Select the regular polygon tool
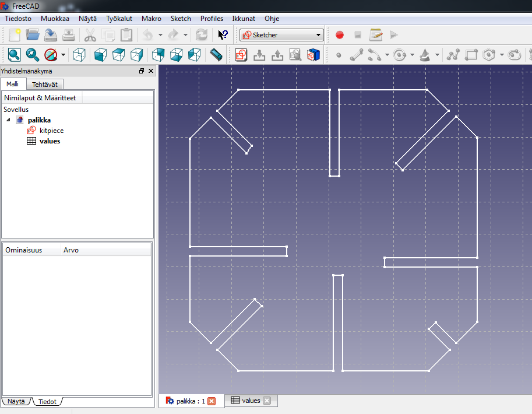532x414 pixels. (489, 55)
